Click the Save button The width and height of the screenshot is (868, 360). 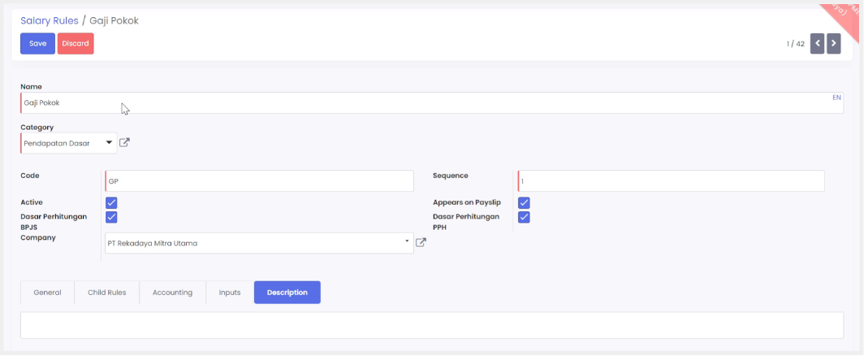coord(37,44)
